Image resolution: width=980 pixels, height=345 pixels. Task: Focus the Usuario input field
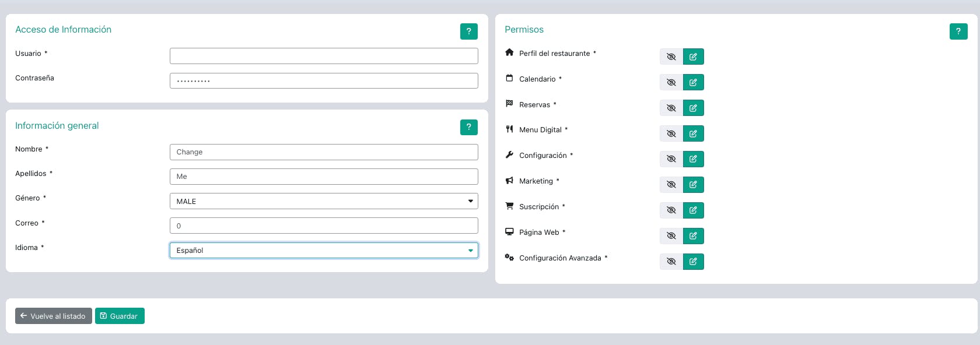tap(324, 56)
